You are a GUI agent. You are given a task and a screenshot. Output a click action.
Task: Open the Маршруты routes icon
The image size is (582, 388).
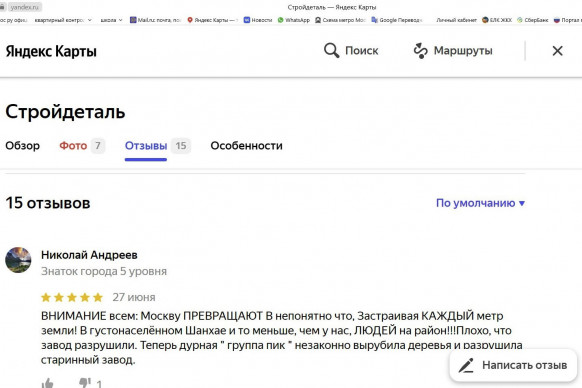tap(421, 50)
